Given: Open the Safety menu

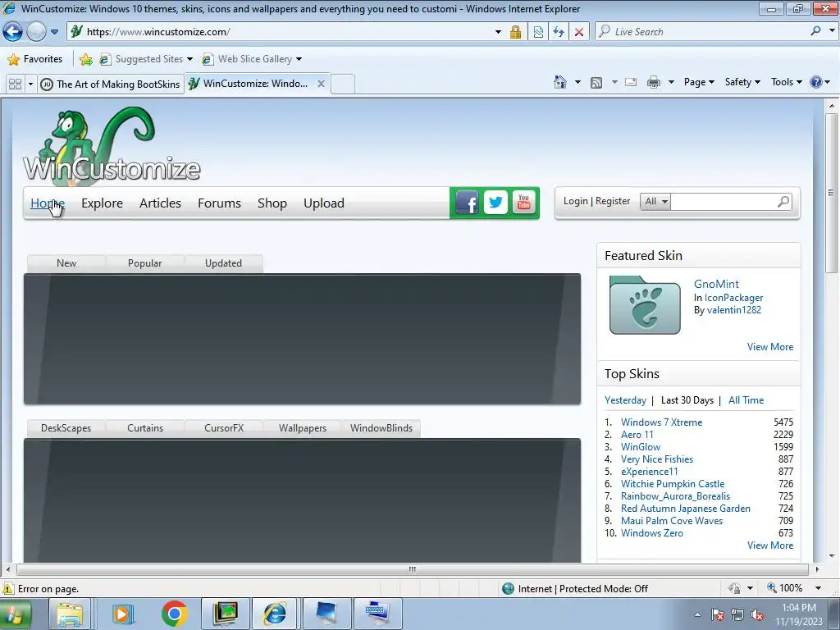Looking at the screenshot, I should click(x=742, y=82).
